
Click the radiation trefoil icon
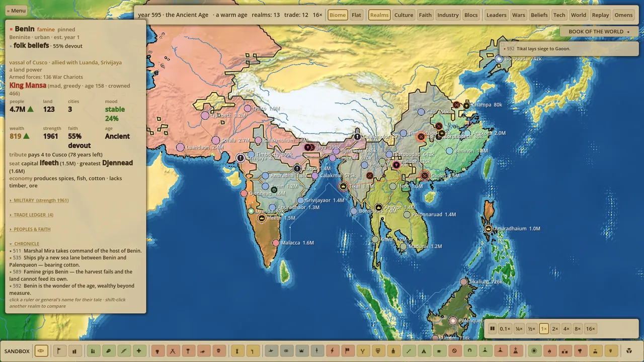(629, 351)
